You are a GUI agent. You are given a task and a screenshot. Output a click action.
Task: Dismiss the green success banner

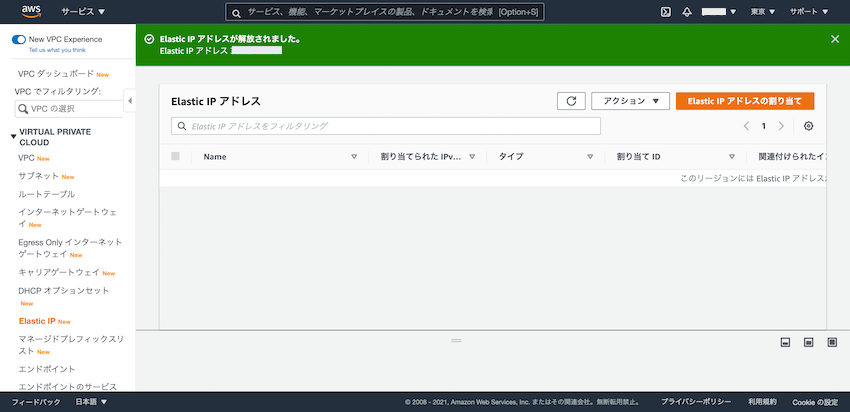point(835,39)
